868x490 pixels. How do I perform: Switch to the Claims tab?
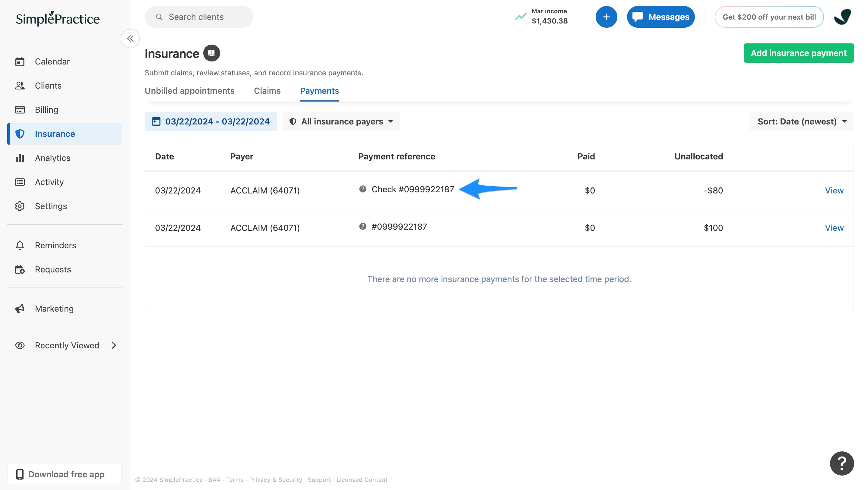(267, 91)
